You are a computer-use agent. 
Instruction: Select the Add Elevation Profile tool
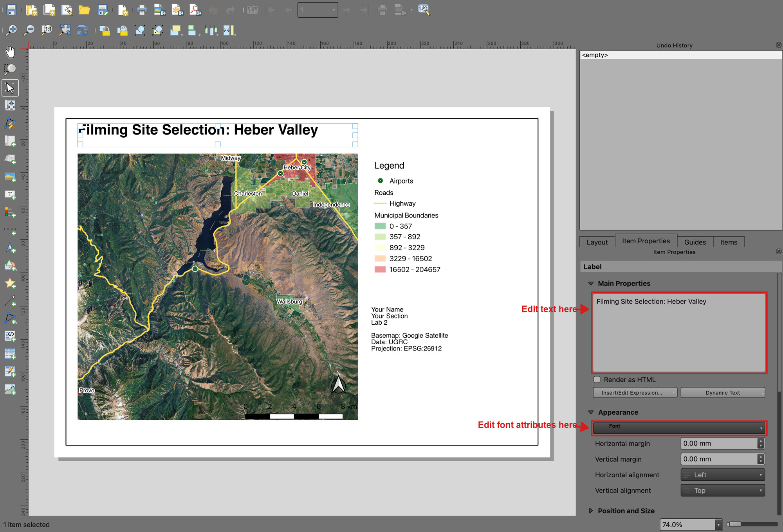[x=10, y=389]
